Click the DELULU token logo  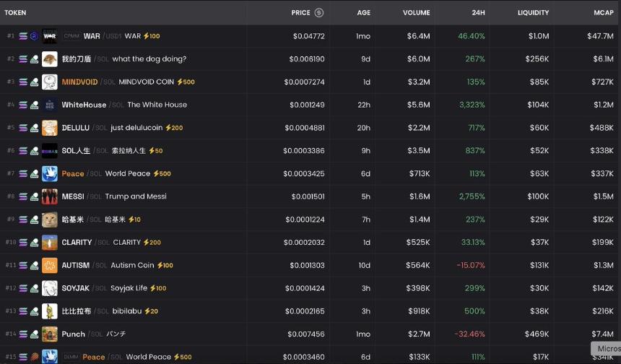tap(50, 128)
